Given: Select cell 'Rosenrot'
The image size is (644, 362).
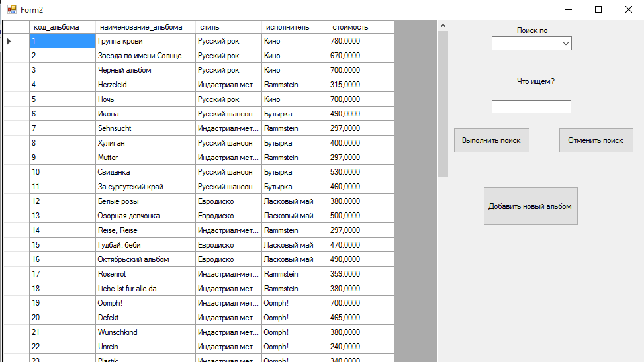Looking at the screenshot, I should tap(146, 274).
